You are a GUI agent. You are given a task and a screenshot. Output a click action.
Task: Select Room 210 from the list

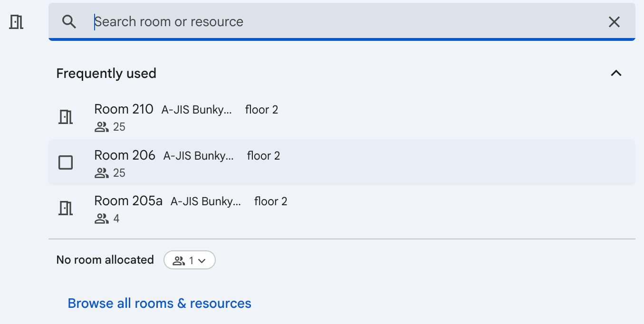124,110
